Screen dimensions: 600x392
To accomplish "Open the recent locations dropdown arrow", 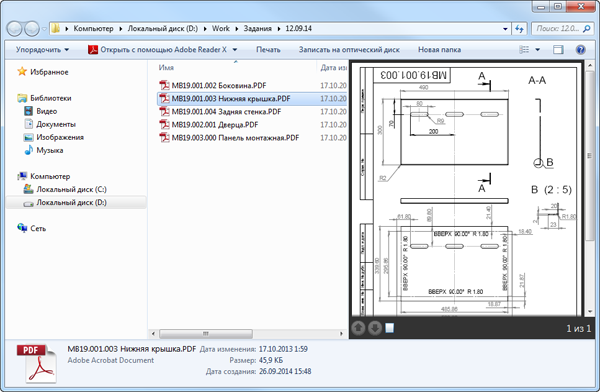I will coord(44,29).
